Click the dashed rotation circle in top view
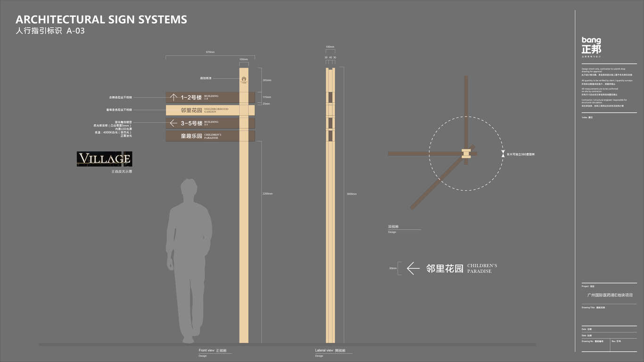Image resolution: width=644 pixels, height=362 pixels. [466, 154]
